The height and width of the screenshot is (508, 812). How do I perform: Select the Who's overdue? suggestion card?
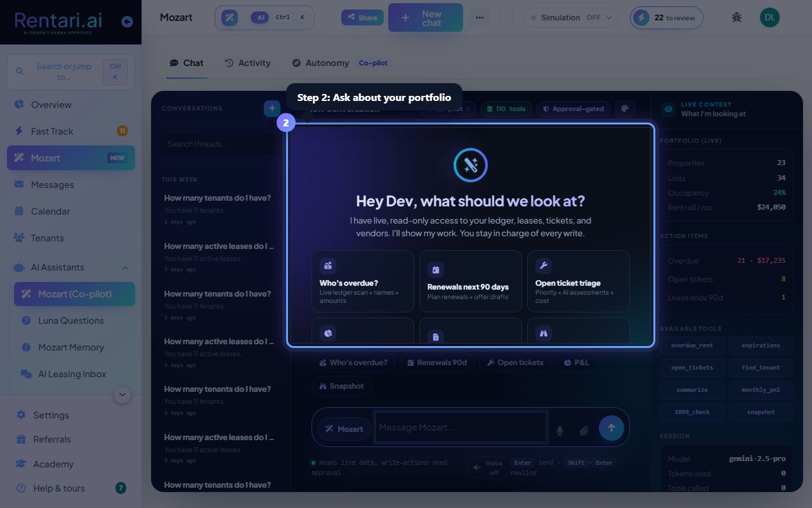coord(363,281)
